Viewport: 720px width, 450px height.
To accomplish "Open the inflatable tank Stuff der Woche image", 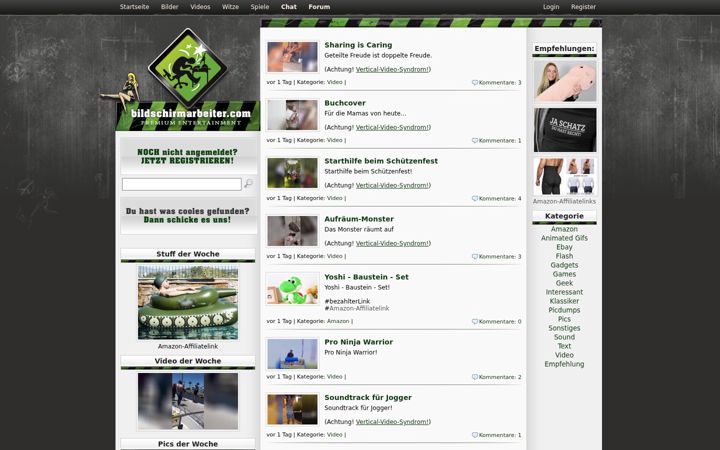I will [188, 303].
